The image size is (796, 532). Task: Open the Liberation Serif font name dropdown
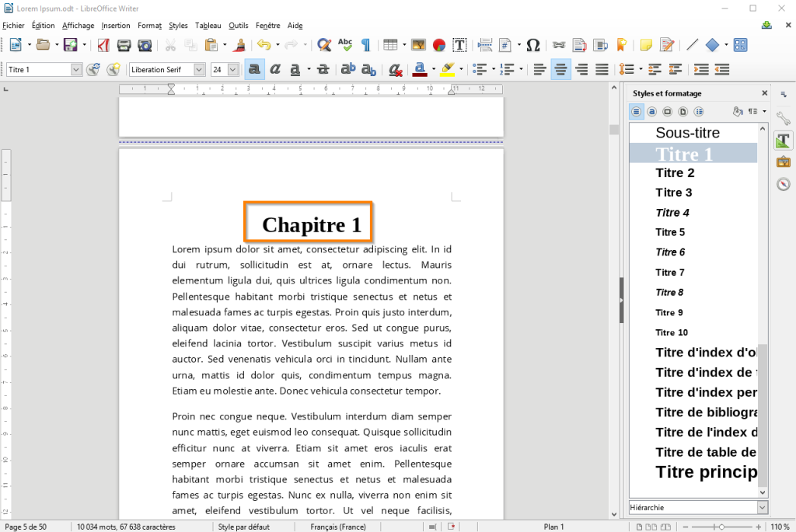(200, 69)
